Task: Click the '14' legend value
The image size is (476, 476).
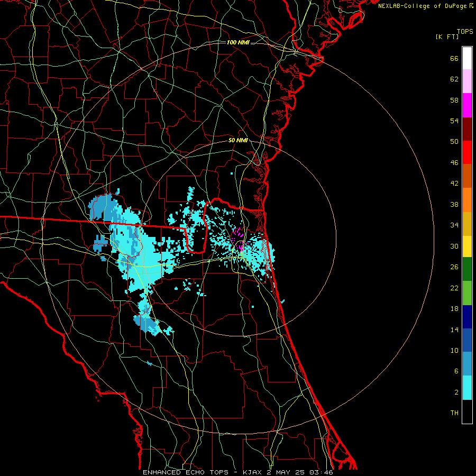Action: (x=454, y=329)
